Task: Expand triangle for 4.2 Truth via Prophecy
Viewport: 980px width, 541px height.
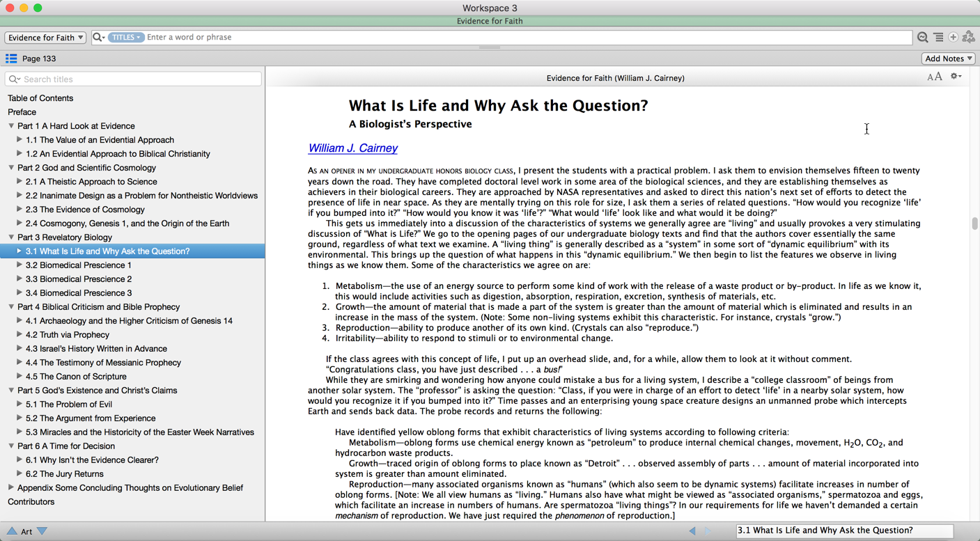Action: click(20, 335)
